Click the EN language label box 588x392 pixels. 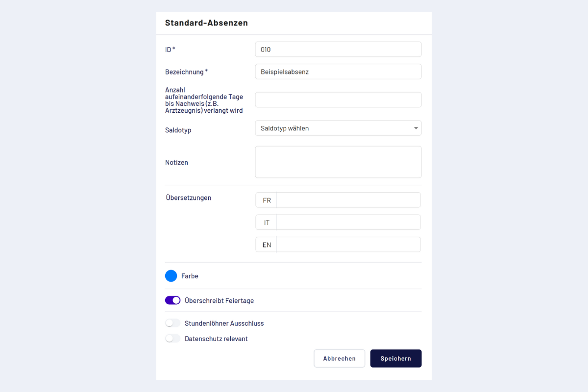coord(267,245)
